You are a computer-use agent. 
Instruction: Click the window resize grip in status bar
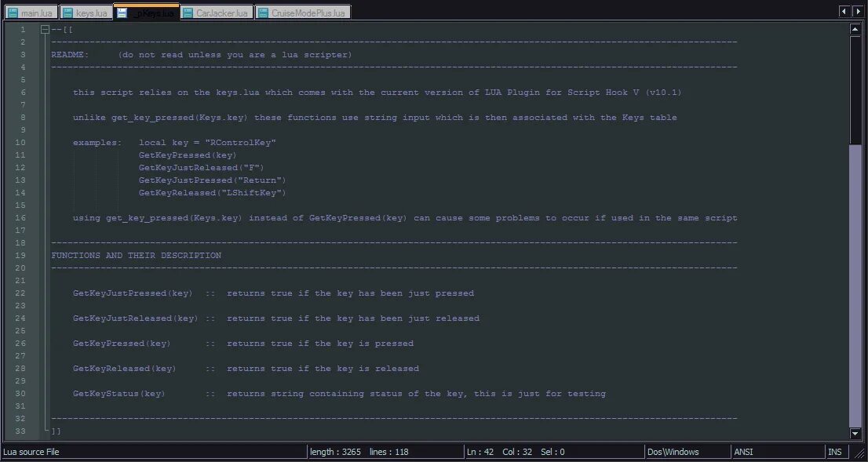tap(859, 453)
